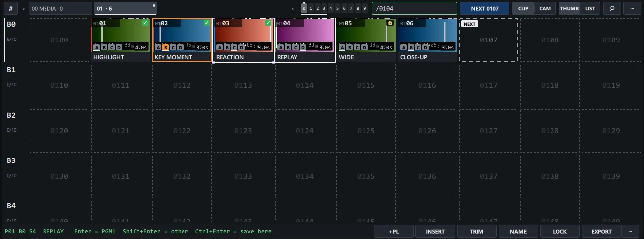Click status text 'Ctrl+Enter = save here'
644x239 pixels.
point(233,231)
